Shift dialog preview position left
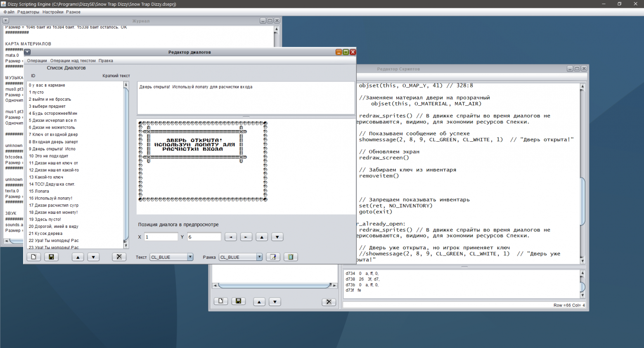The width and height of the screenshot is (644, 348). pyautogui.click(x=231, y=237)
